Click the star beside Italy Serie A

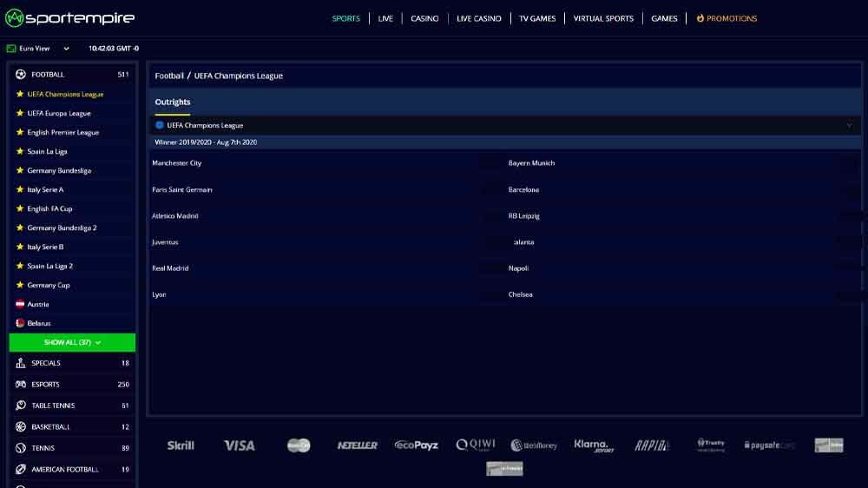20,189
